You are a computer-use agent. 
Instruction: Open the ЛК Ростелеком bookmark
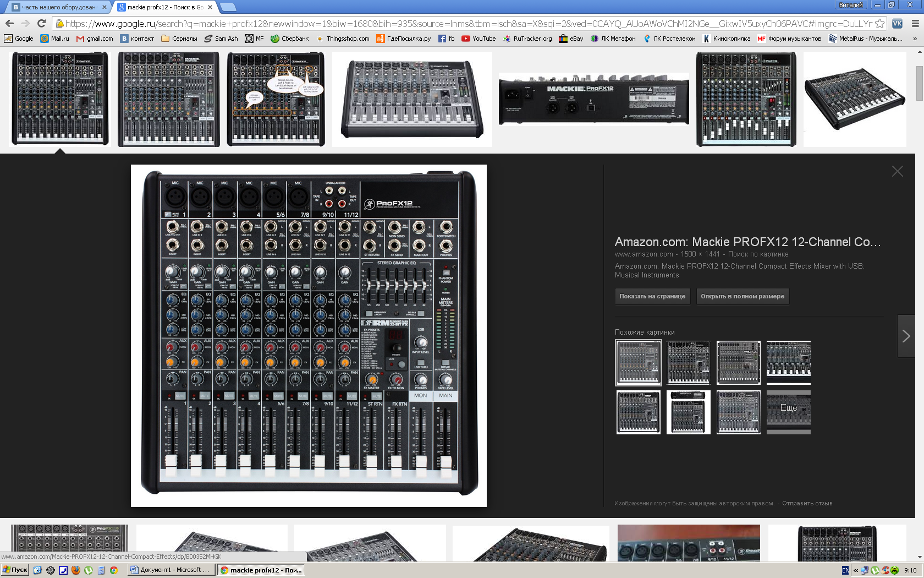pyautogui.click(x=669, y=39)
